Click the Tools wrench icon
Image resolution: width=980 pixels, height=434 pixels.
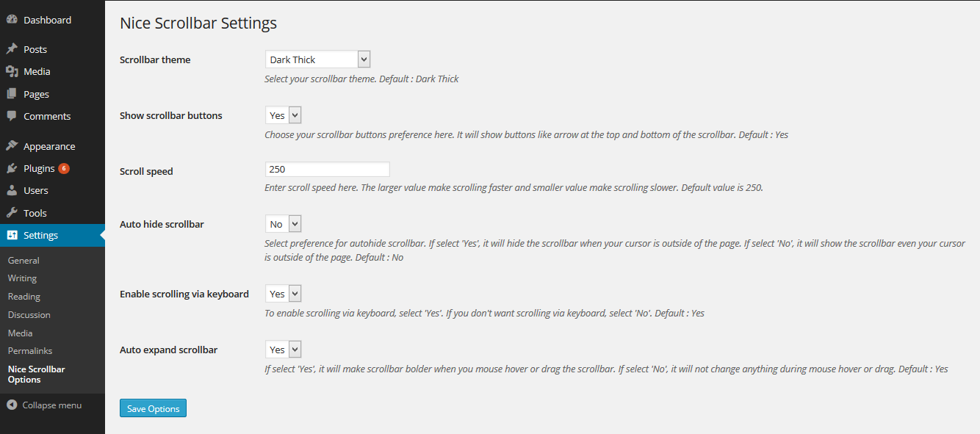click(x=12, y=213)
